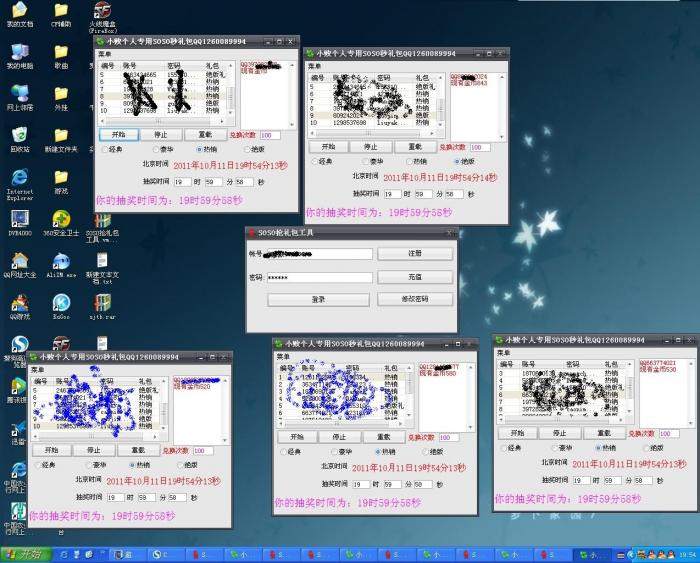
Task: Click the Windows 开始 start button
Action: click(26, 555)
